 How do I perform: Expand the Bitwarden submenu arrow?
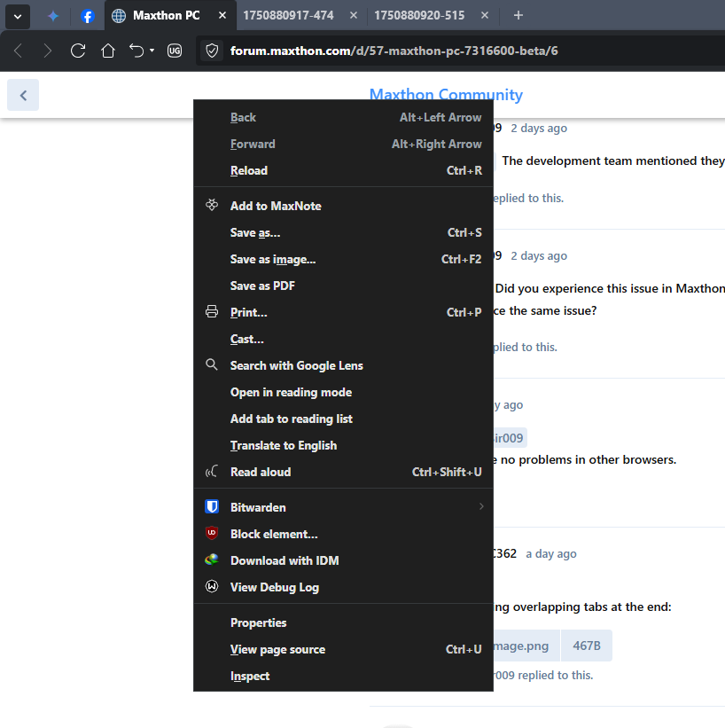click(x=481, y=506)
